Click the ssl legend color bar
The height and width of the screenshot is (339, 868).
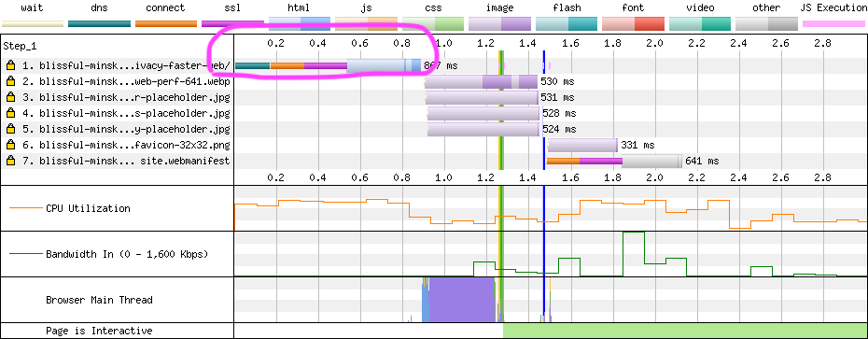coord(232,24)
